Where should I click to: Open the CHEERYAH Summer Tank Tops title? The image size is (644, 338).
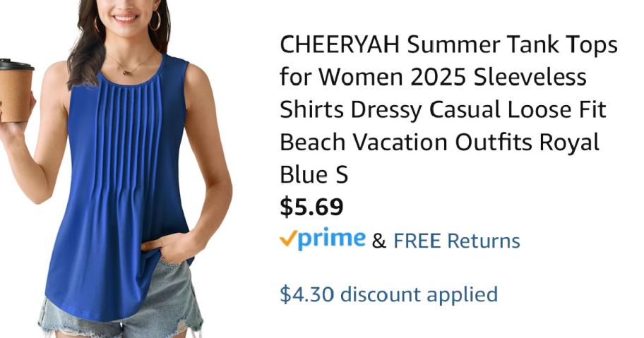click(x=448, y=109)
